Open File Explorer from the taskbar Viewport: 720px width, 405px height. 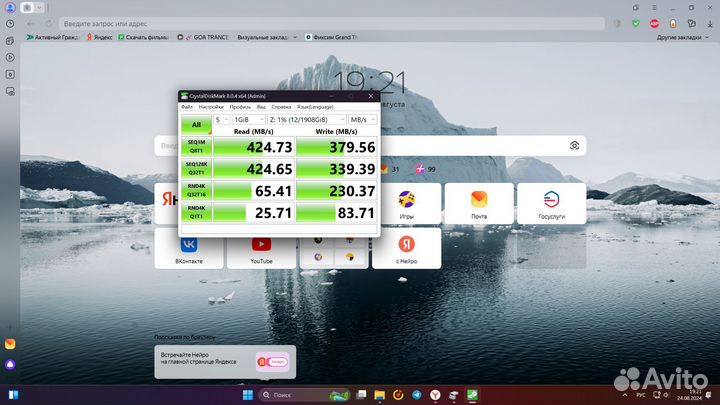[x=379, y=395]
